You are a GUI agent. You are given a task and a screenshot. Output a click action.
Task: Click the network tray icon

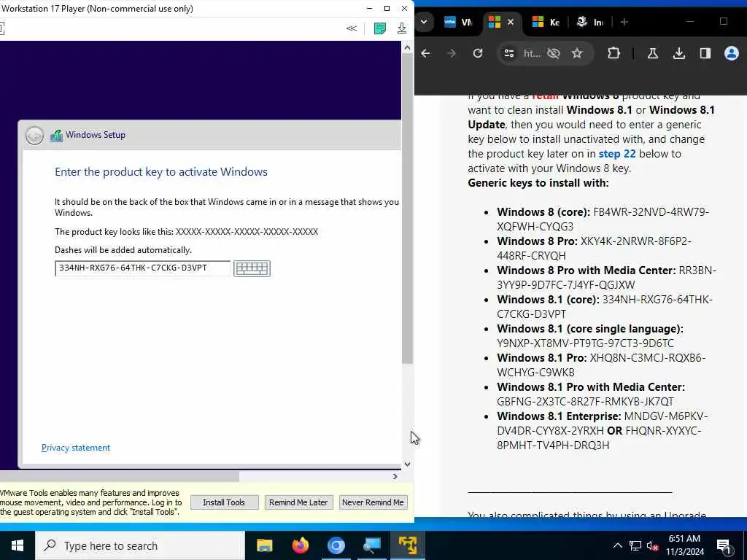(x=635, y=546)
